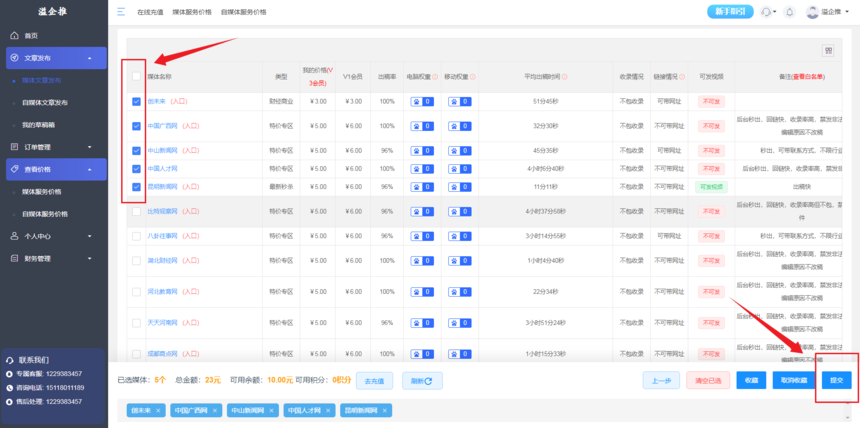Open the customer service headset icon
Screen dimensions: 860x428
[765, 12]
